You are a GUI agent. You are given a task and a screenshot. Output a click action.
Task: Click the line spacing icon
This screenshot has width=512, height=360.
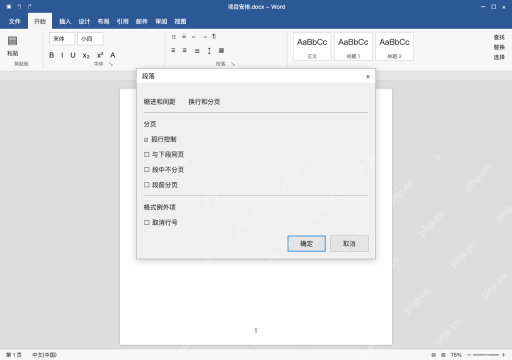(209, 51)
